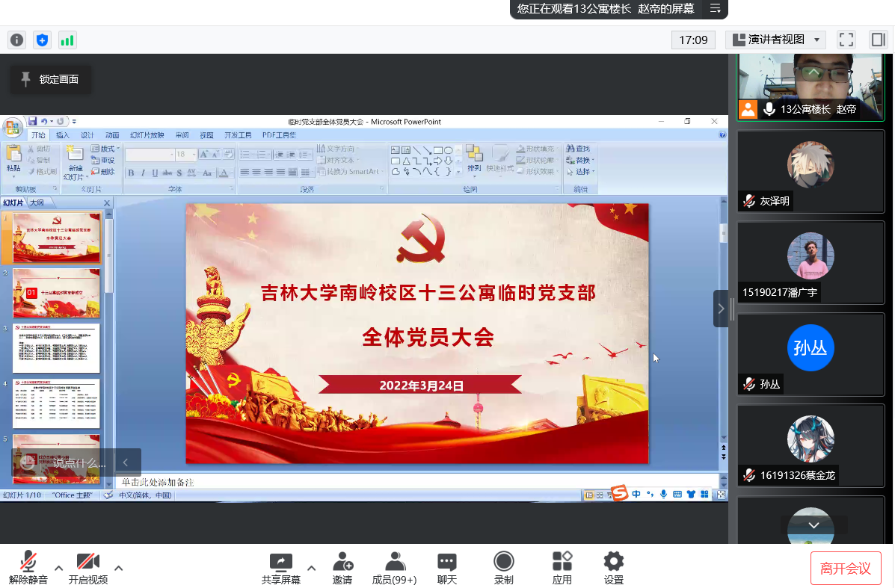Pin the screen with 锁定画面

point(50,79)
